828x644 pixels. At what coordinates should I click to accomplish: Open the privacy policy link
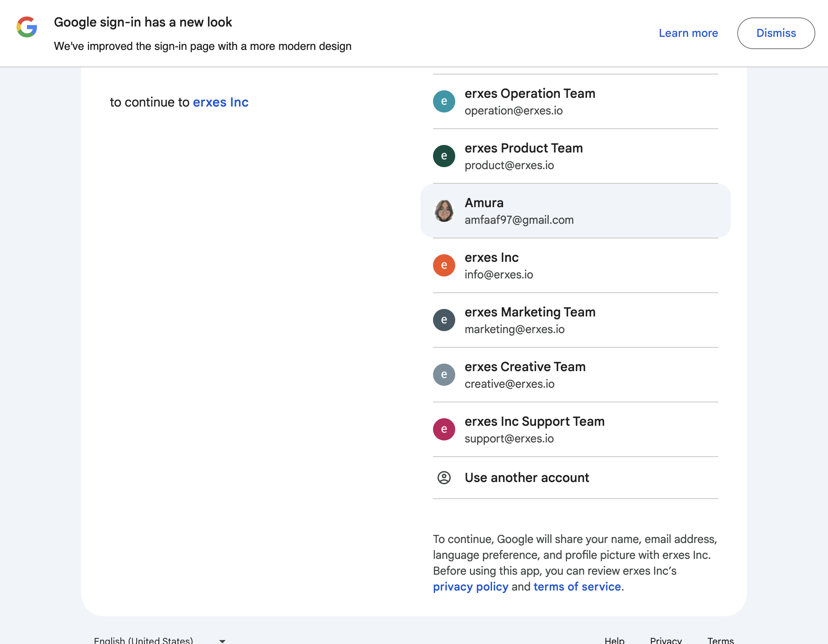click(x=470, y=587)
